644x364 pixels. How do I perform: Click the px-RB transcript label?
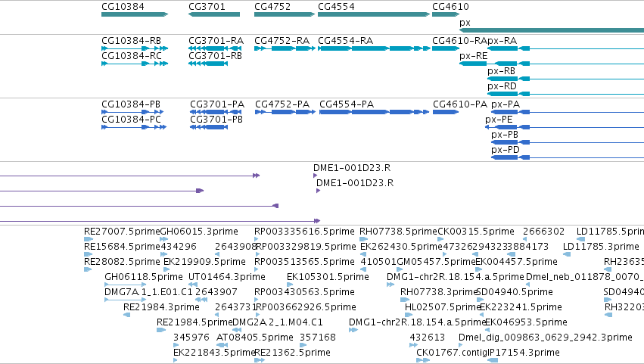(x=501, y=71)
